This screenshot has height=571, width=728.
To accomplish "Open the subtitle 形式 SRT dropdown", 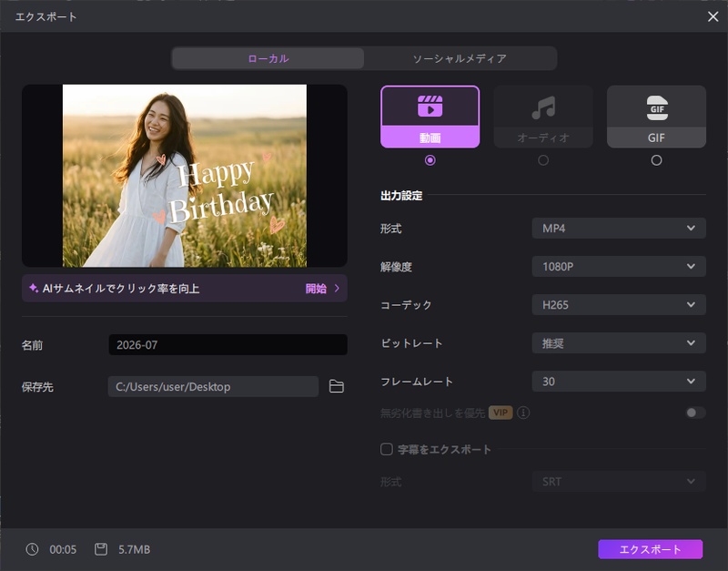I will (x=619, y=482).
